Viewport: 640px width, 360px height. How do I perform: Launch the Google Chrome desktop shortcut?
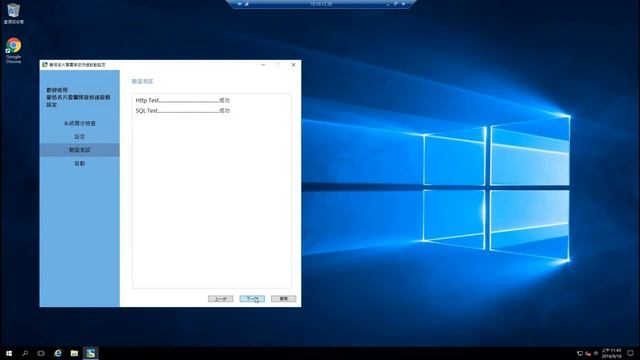tap(13, 51)
